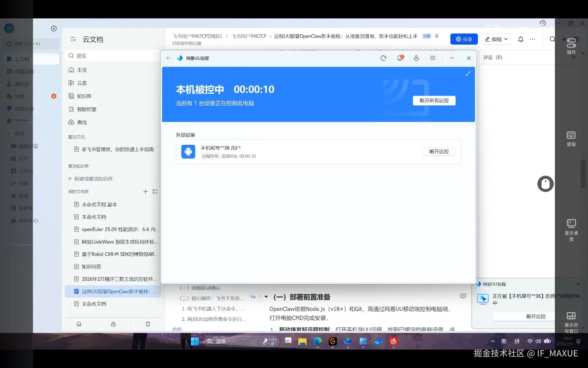The width and height of the screenshot is (588, 368).
Task: Click the global 搜索 (Ctrl+K) box
Action: pos(31,44)
